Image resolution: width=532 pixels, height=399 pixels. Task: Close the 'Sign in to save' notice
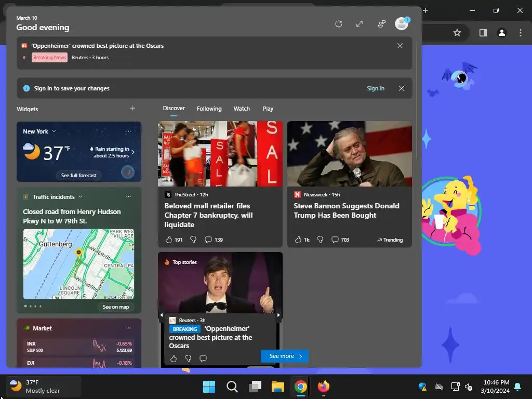402,88
